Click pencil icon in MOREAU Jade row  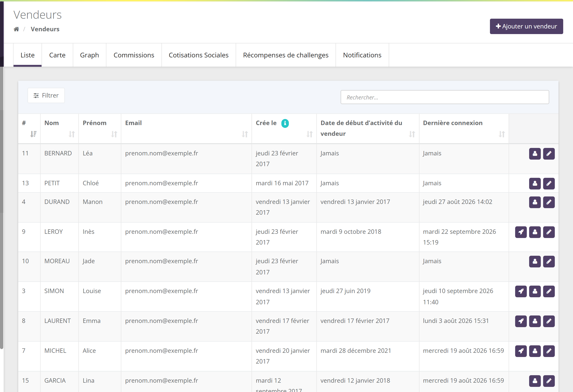coord(549,261)
